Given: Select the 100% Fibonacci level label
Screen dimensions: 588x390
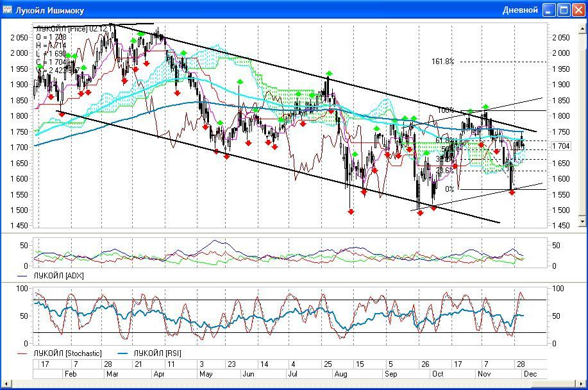Looking at the screenshot, I should [x=446, y=110].
